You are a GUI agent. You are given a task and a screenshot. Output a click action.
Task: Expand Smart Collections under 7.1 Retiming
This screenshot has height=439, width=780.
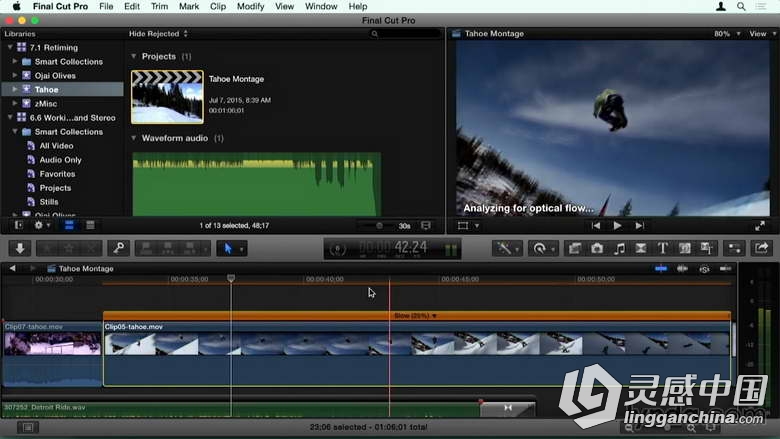(15, 61)
